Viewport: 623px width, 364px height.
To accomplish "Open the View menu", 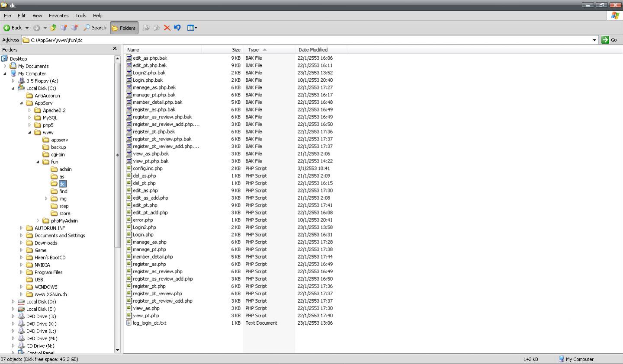I will tap(37, 16).
